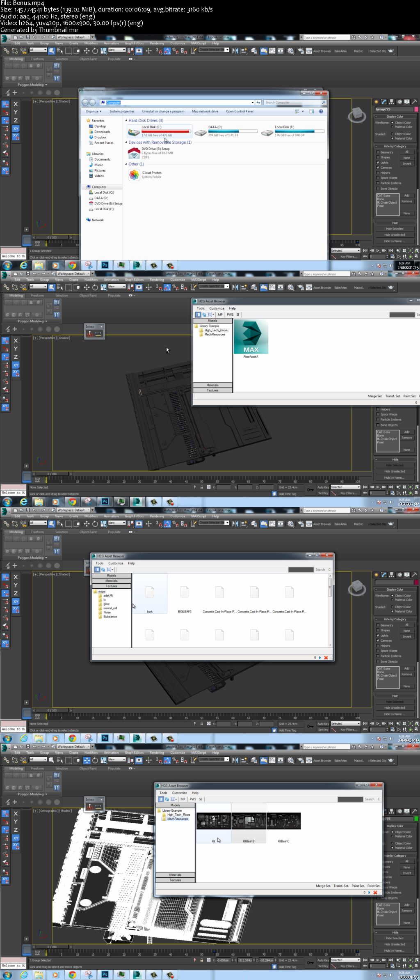This screenshot has width=420, height=980.
Task: Select the BIGLEAF3 texture file icon
Action: pyautogui.click(x=185, y=592)
